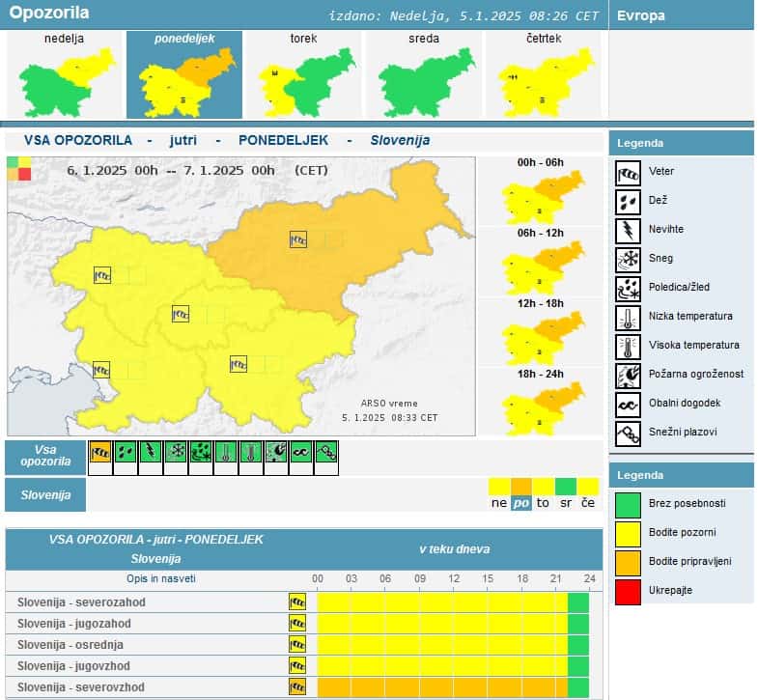Screen dimensions: 758x700
Task: Select the avalanche warning filter icon
Action: (x=326, y=452)
